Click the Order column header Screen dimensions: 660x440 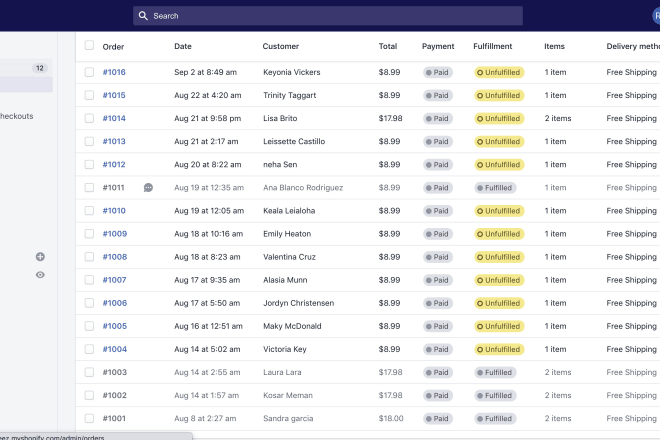click(x=113, y=47)
